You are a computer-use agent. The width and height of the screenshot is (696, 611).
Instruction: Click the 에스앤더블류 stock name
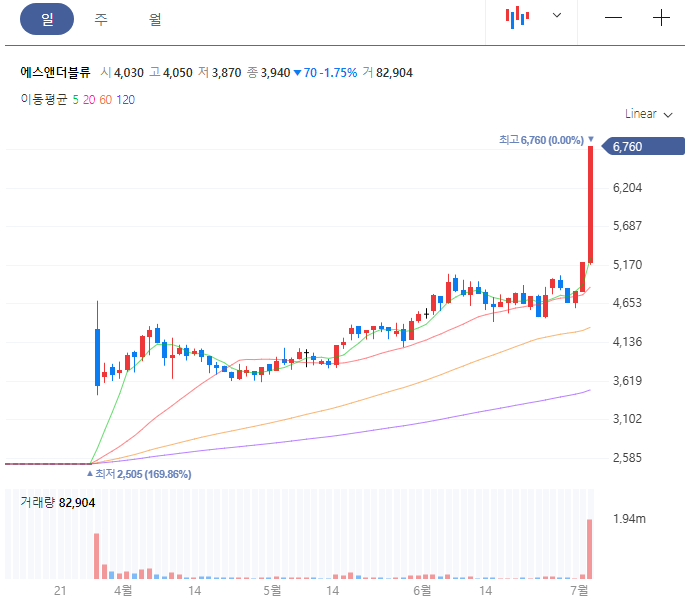[55, 72]
